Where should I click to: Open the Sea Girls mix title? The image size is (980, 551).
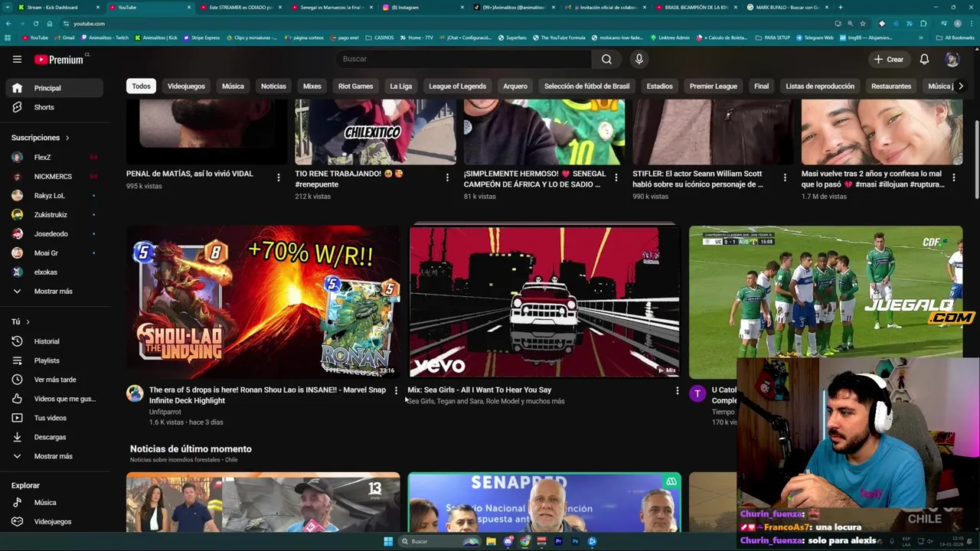(479, 390)
